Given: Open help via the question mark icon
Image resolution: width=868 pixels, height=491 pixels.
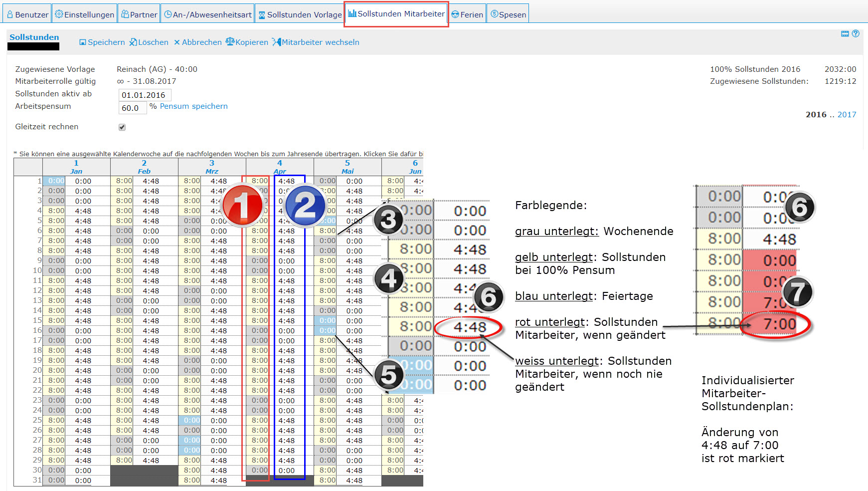Looking at the screenshot, I should tap(856, 33).
